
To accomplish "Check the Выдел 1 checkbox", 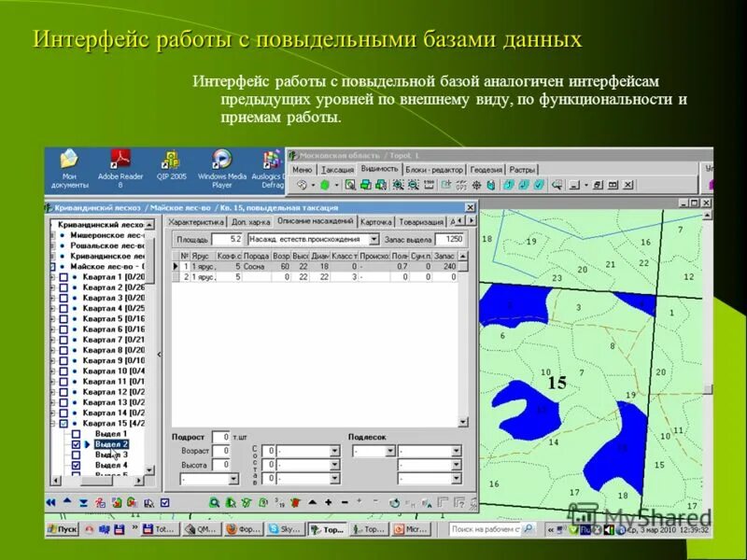I will (x=75, y=433).
